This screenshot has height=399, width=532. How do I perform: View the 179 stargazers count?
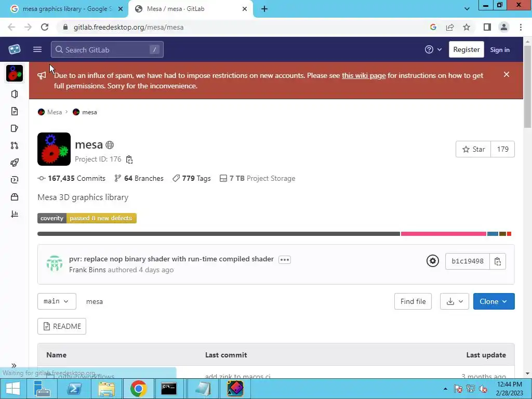pos(502,149)
